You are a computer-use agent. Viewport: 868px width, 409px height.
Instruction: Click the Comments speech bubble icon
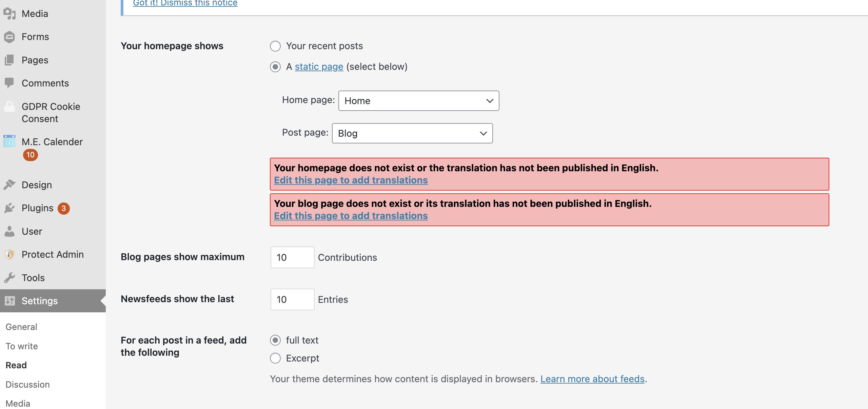coord(9,83)
